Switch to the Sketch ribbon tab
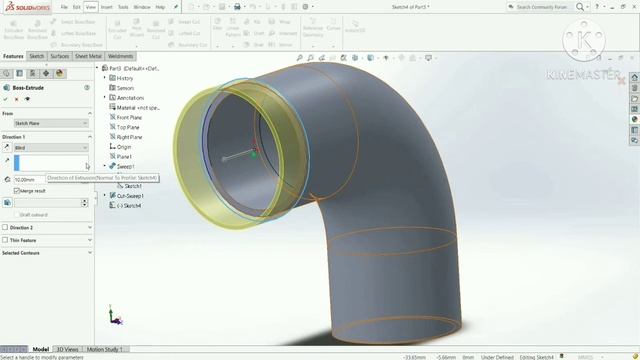Viewport: 640px width, 360px height. coord(37,56)
